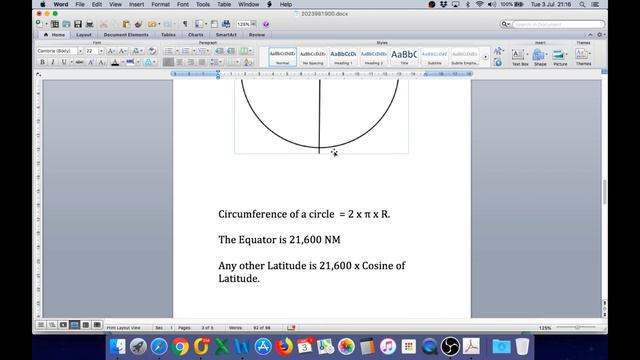The width and height of the screenshot is (640, 360).
Task: Apply the No Spacing style
Action: tap(313, 57)
